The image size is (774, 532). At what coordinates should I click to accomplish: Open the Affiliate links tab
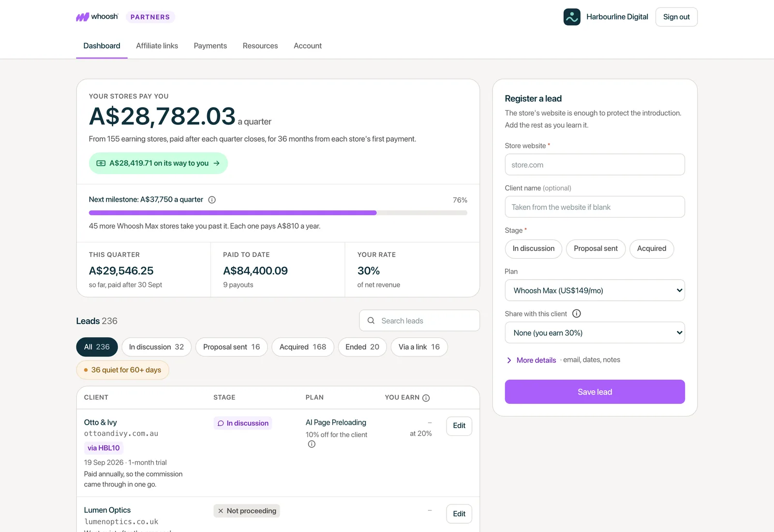click(x=157, y=46)
